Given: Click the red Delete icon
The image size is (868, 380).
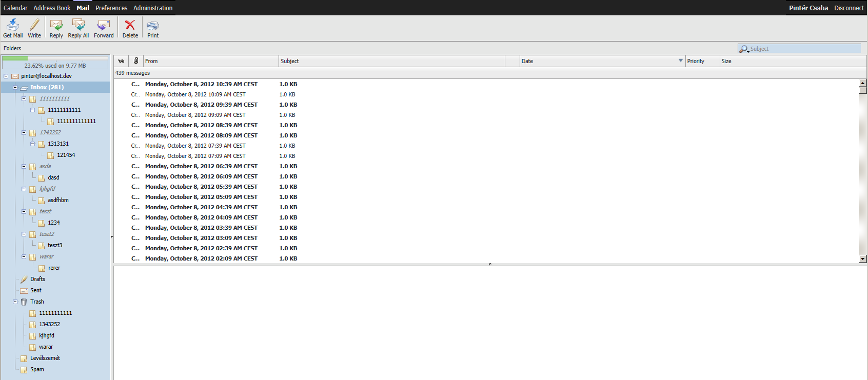Looking at the screenshot, I should click(130, 25).
